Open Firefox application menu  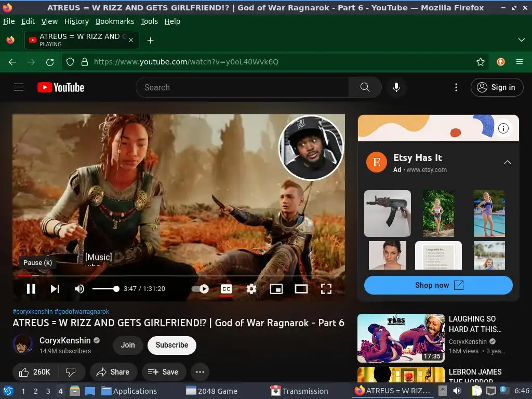point(520,62)
